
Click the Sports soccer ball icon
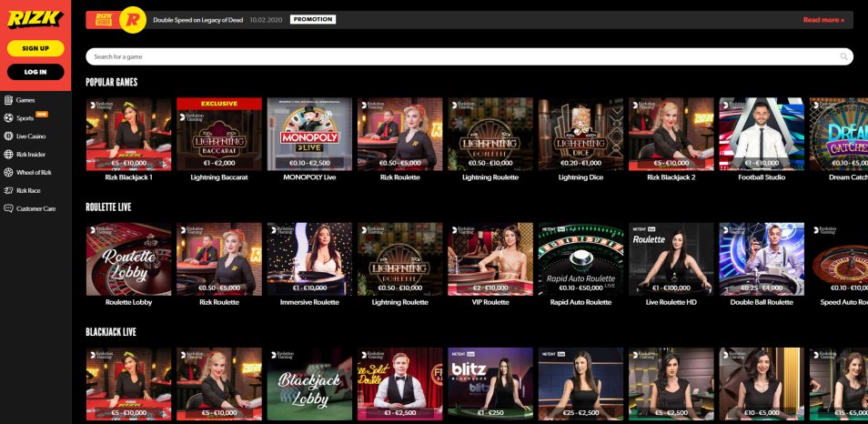point(8,118)
